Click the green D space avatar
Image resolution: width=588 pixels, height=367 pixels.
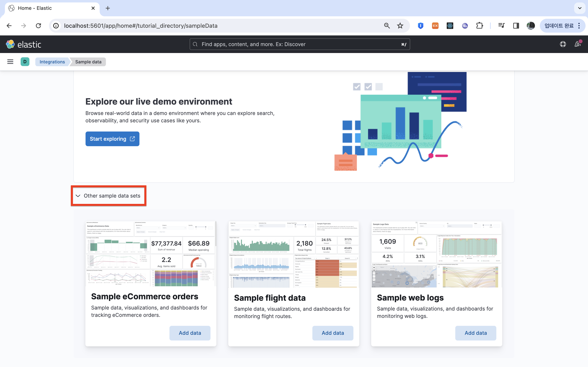coord(25,62)
